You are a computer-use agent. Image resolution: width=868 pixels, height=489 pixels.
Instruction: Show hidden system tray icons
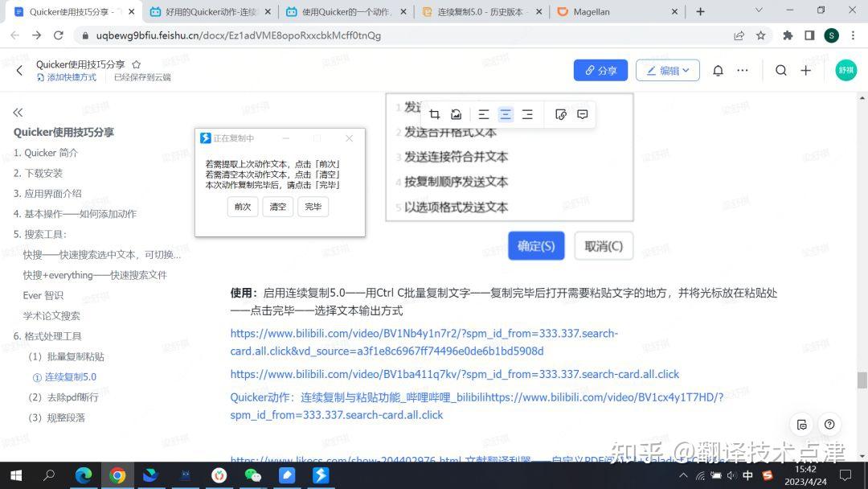pyautogui.click(x=684, y=475)
